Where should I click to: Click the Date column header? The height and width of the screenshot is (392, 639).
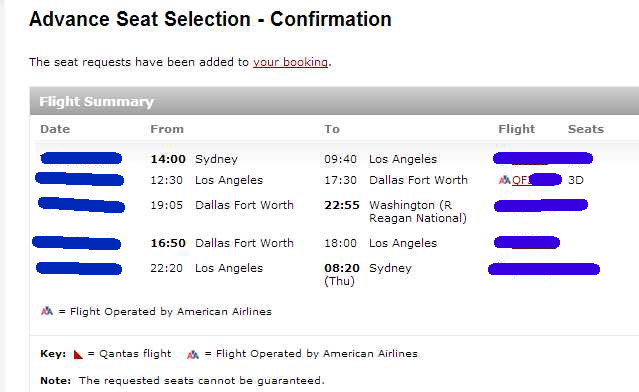pos(55,129)
